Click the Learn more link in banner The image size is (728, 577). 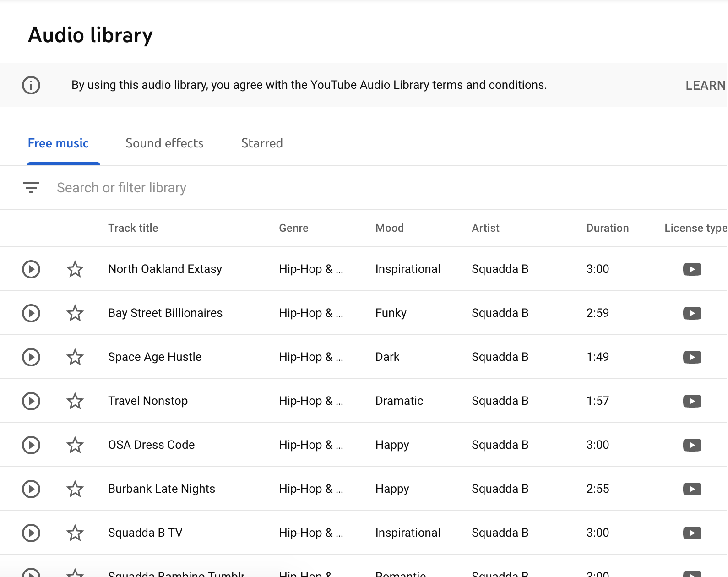click(705, 86)
